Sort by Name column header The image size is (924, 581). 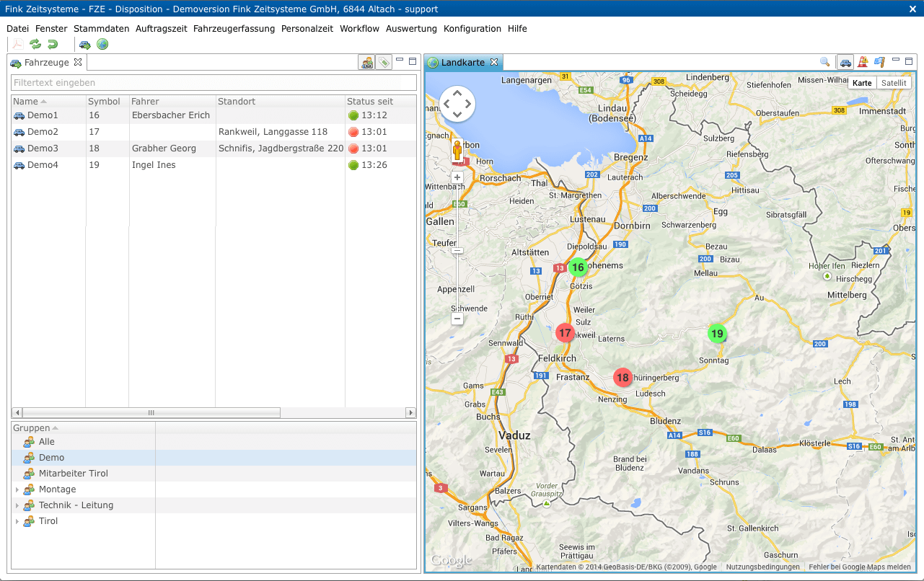click(48, 102)
